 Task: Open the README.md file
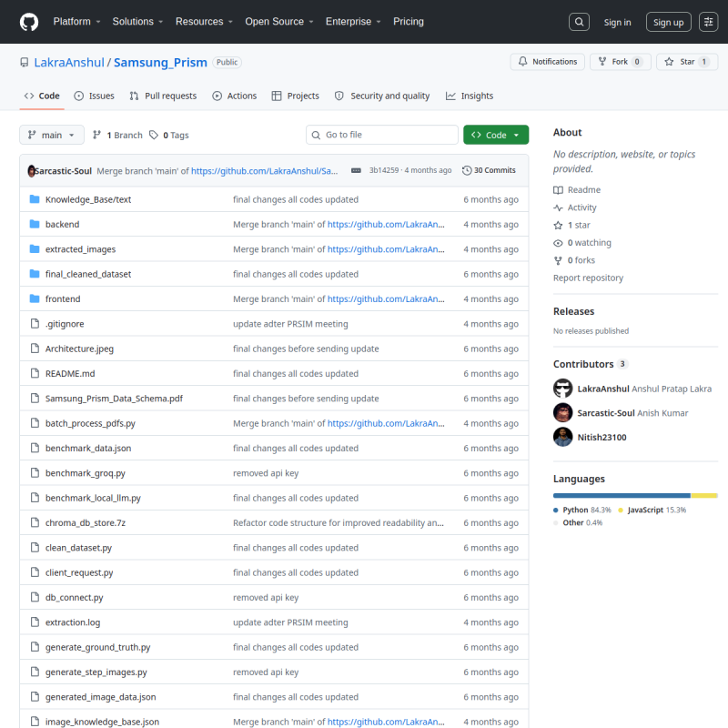70,374
